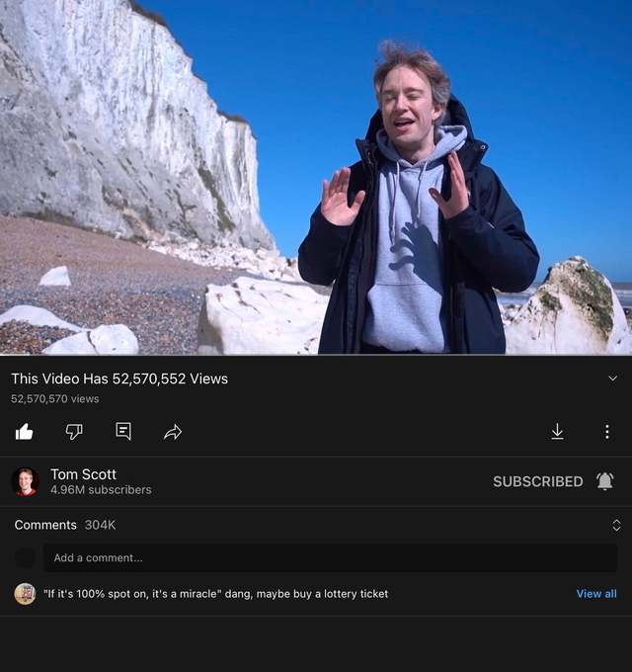This screenshot has height=672, width=632.
Task: Open the featured lottery ticket comment
Action: pos(216,594)
